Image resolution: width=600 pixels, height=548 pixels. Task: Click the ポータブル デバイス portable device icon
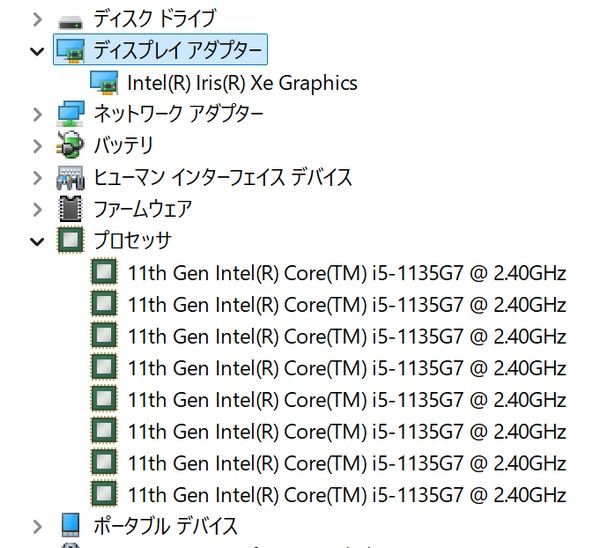click(71, 525)
